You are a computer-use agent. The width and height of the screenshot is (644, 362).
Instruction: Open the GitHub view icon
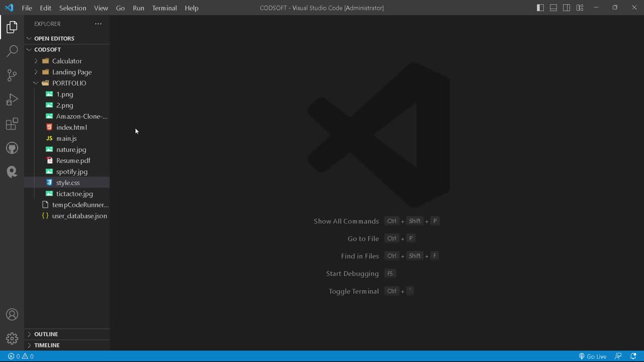pos(12,148)
